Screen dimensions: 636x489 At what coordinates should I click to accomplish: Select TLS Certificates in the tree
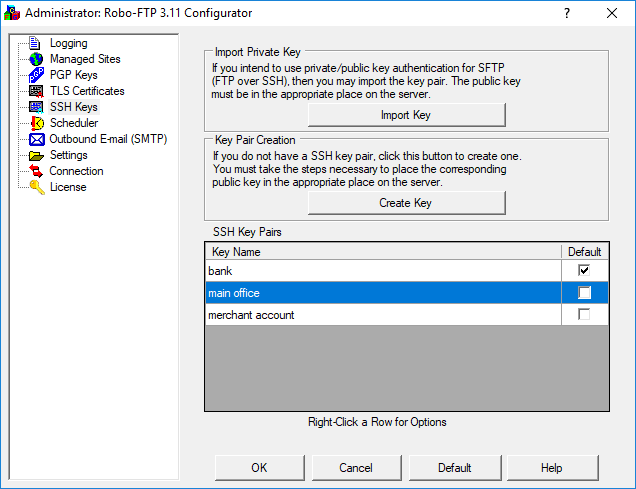coord(87,91)
